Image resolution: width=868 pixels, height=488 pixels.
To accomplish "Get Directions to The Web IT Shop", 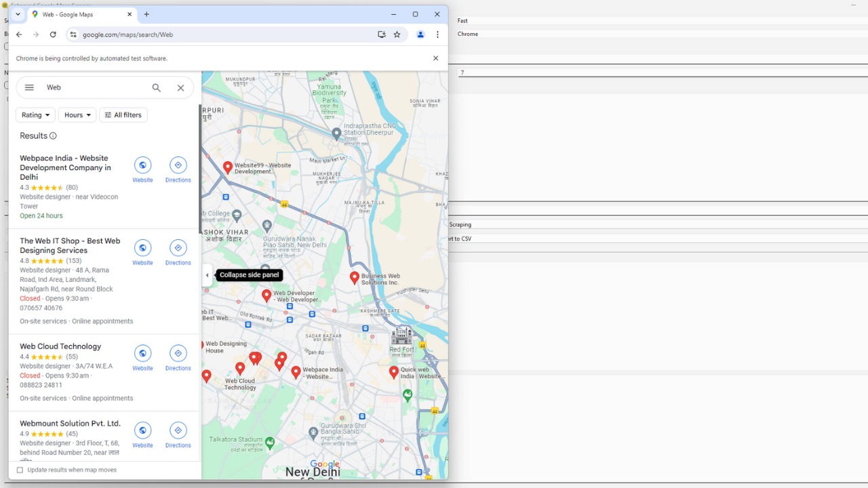I will [178, 248].
